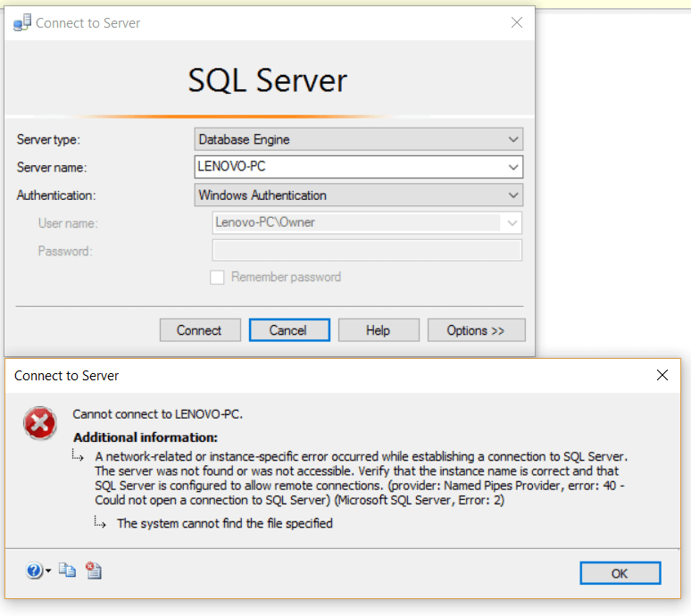691x616 pixels.
Task: Open the Server type dropdown
Action: [x=359, y=139]
